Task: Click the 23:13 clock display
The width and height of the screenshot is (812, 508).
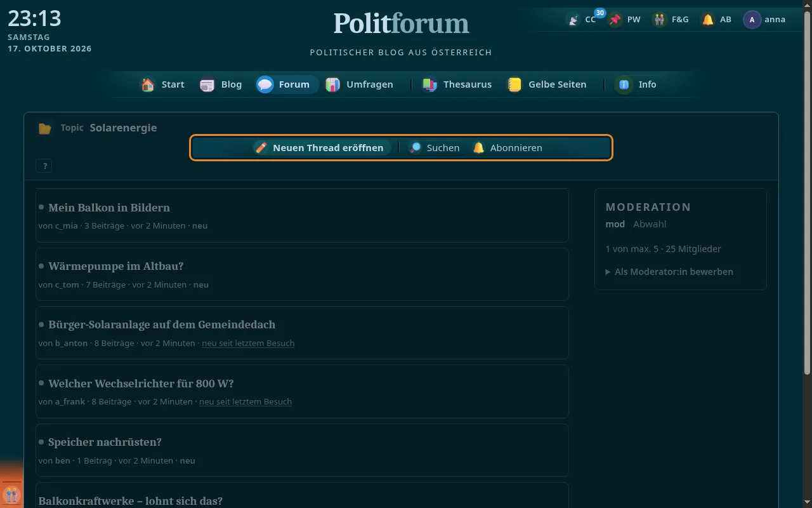Action: pyautogui.click(x=34, y=18)
